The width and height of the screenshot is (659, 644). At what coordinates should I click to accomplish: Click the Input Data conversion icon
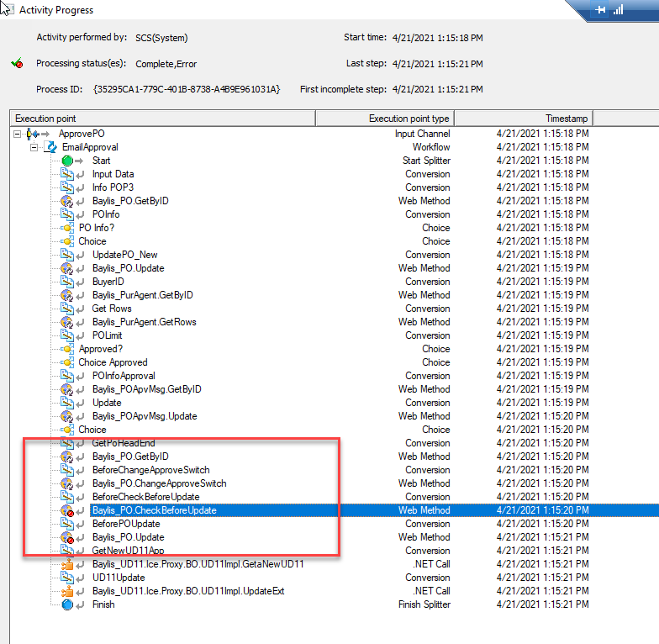coord(67,174)
